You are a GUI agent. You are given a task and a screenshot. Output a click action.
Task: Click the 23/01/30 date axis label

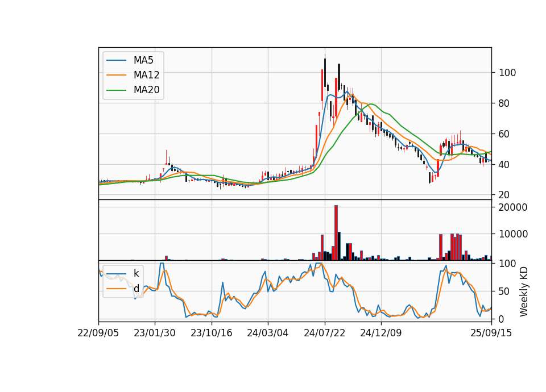pyautogui.click(x=155, y=333)
